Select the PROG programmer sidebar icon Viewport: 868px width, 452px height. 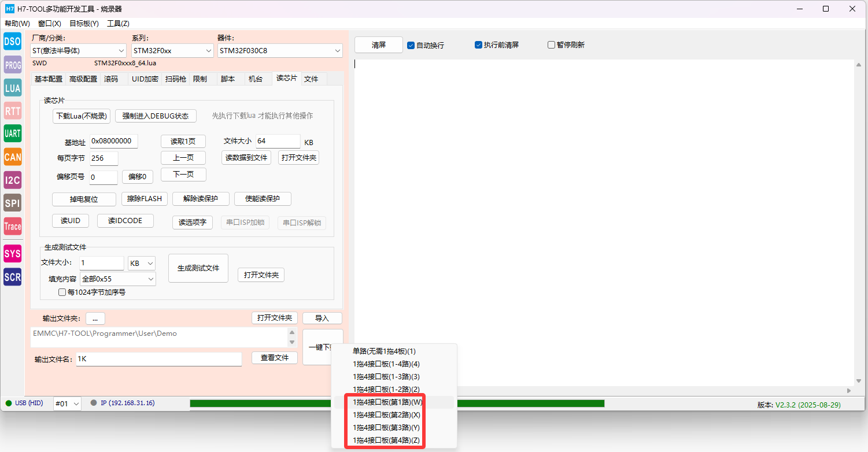click(12, 65)
